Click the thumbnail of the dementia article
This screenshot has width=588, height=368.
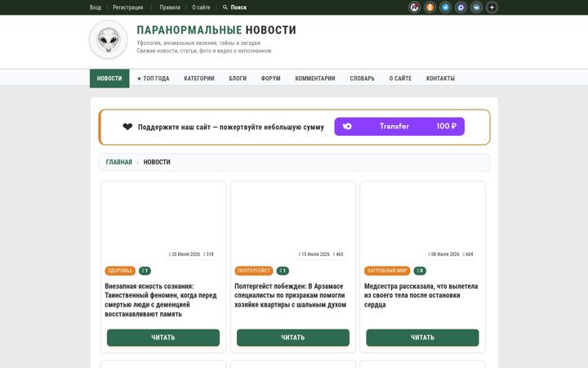point(163,222)
